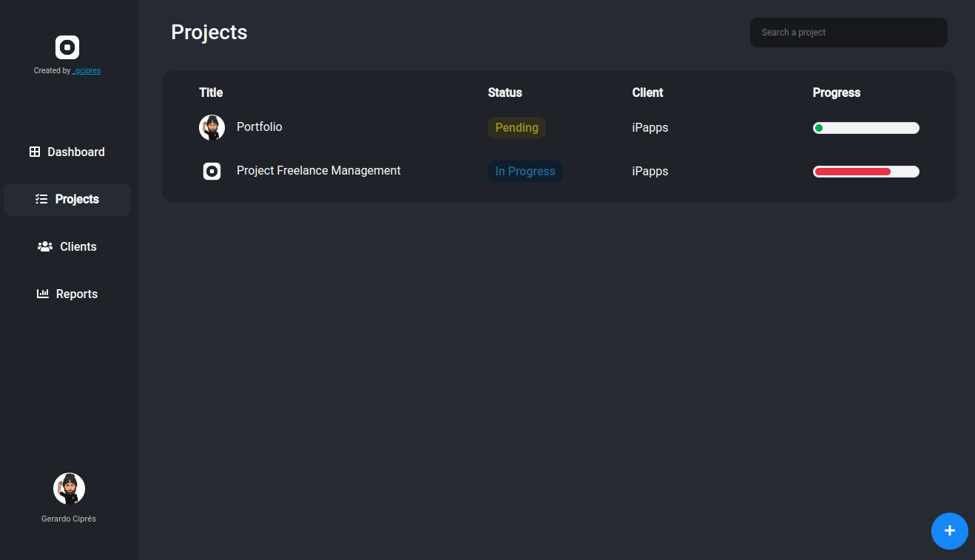975x560 pixels.
Task: Click the Projects checklist icon
Action: pos(41,199)
